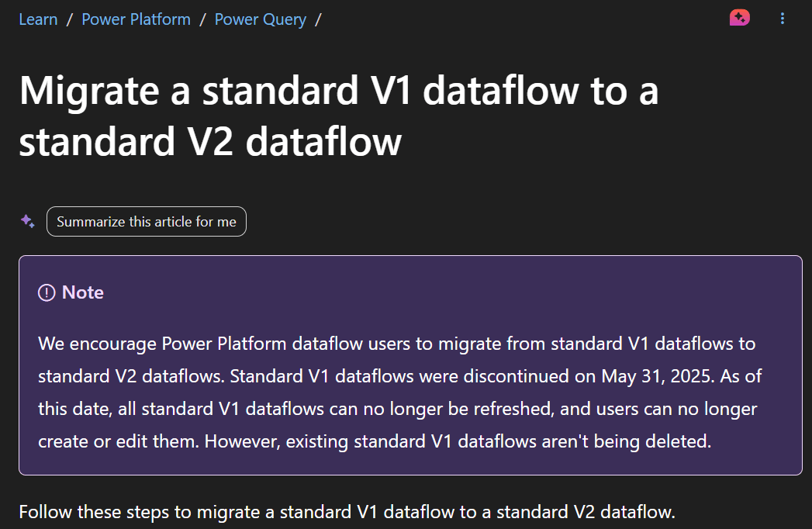Screen dimensions: 812x529
Task: Open the pink AI chat assistant icon
Action: [x=740, y=18]
